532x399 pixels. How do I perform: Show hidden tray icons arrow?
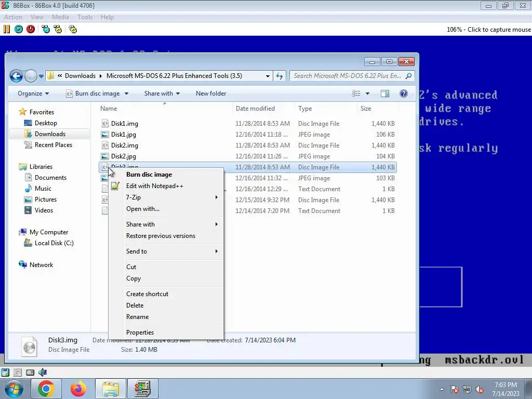442,389
